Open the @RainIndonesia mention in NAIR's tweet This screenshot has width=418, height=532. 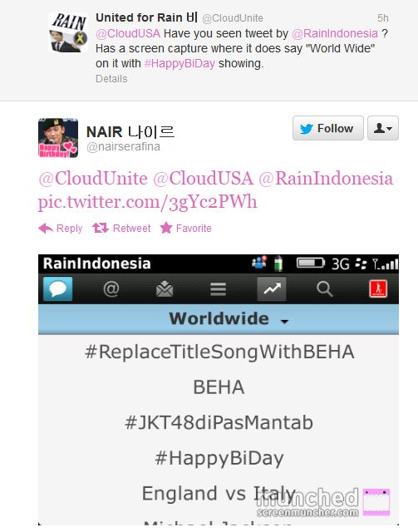(326, 179)
